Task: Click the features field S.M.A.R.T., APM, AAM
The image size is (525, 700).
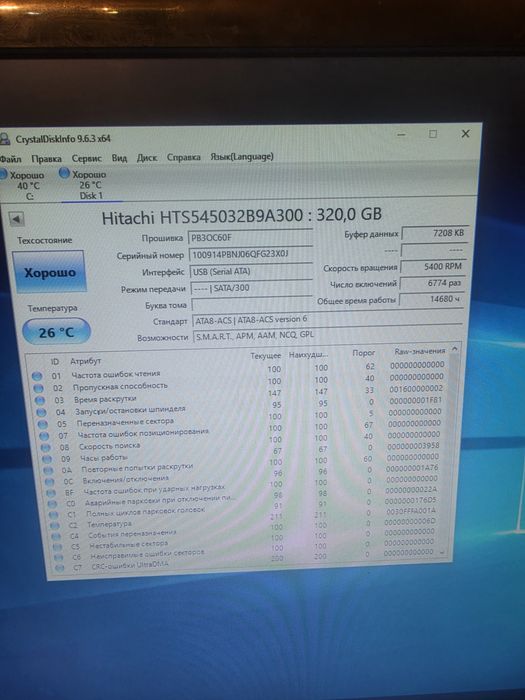Action: (327, 335)
